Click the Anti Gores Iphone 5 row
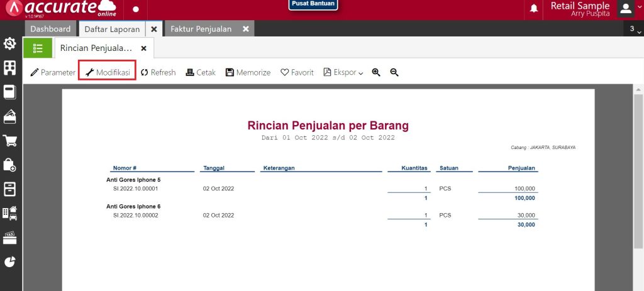 tap(133, 180)
